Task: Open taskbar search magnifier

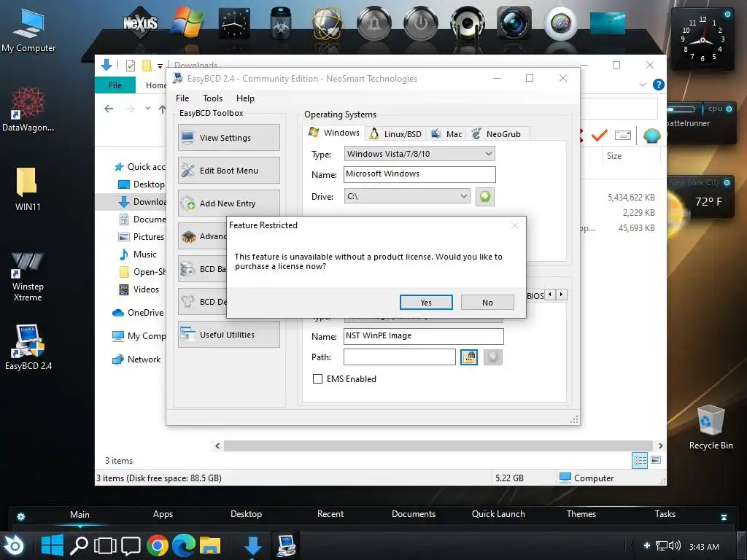Action: [79, 545]
